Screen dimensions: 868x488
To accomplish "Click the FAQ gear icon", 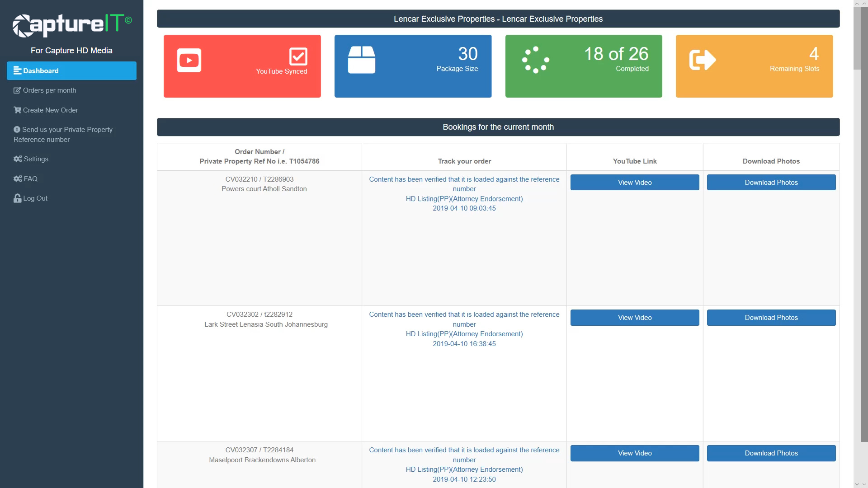I will click(x=17, y=178).
